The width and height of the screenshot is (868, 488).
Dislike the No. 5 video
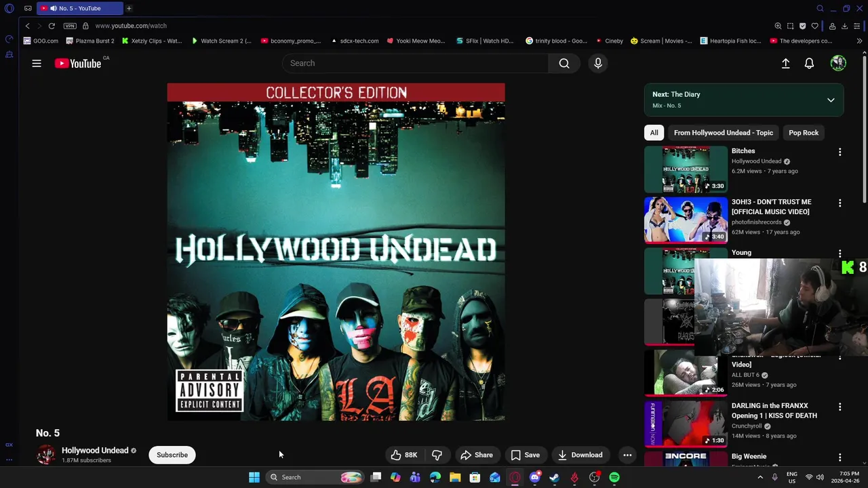(437, 455)
